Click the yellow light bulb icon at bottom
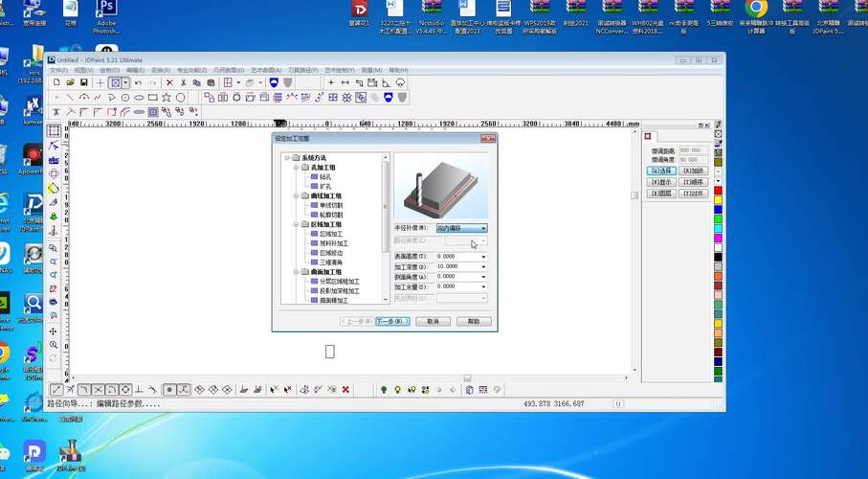This screenshot has width=868, height=479. point(397,390)
